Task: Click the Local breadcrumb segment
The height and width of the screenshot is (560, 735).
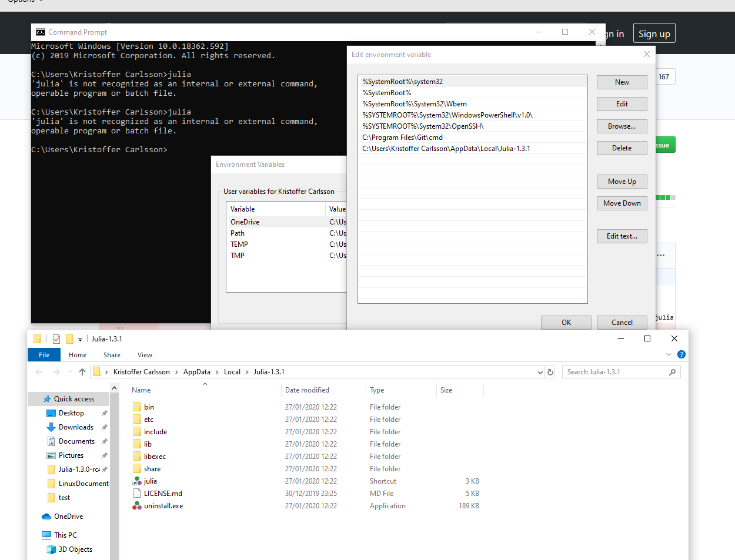Action: (x=232, y=372)
